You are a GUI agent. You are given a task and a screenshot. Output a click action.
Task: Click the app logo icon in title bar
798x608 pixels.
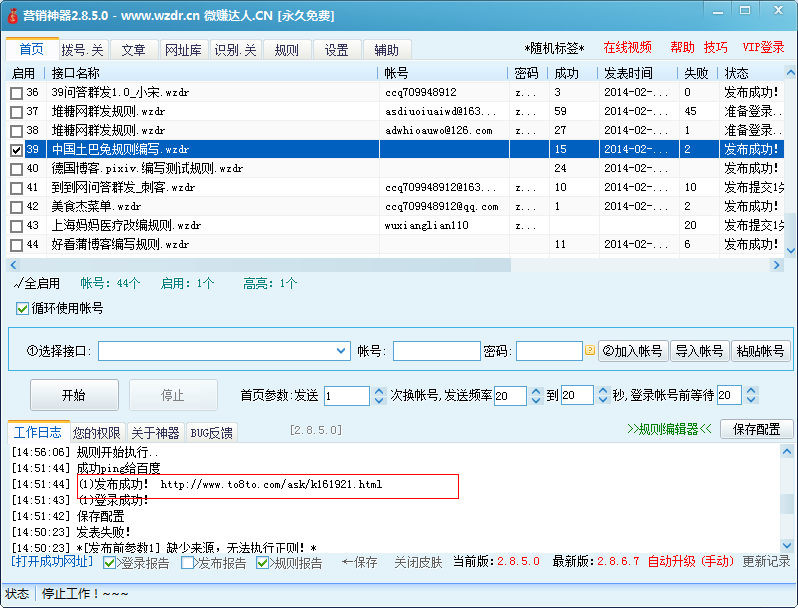[12, 15]
